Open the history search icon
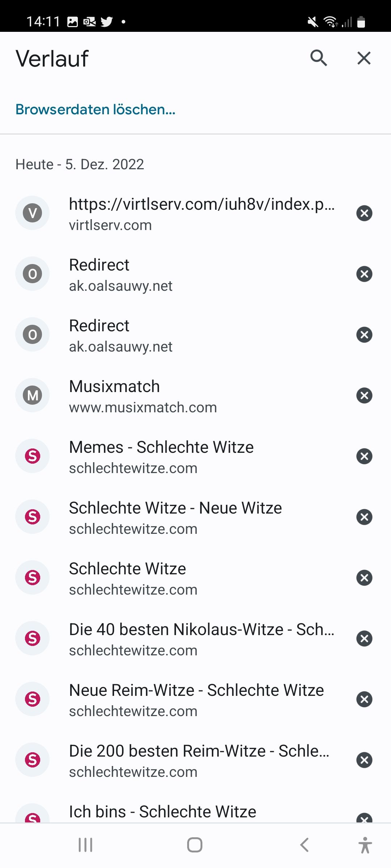The height and width of the screenshot is (868, 391). click(x=319, y=58)
